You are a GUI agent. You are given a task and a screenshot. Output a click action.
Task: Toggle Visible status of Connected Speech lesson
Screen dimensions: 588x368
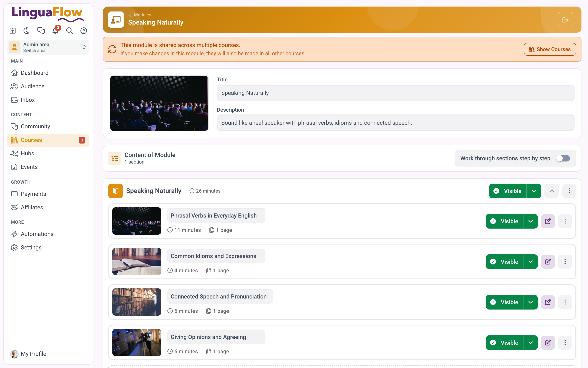(504, 302)
